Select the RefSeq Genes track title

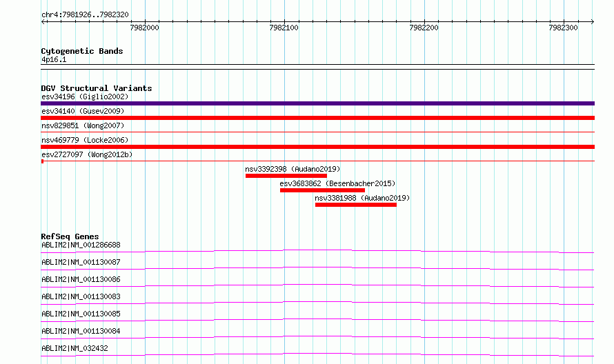coord(70,236)
